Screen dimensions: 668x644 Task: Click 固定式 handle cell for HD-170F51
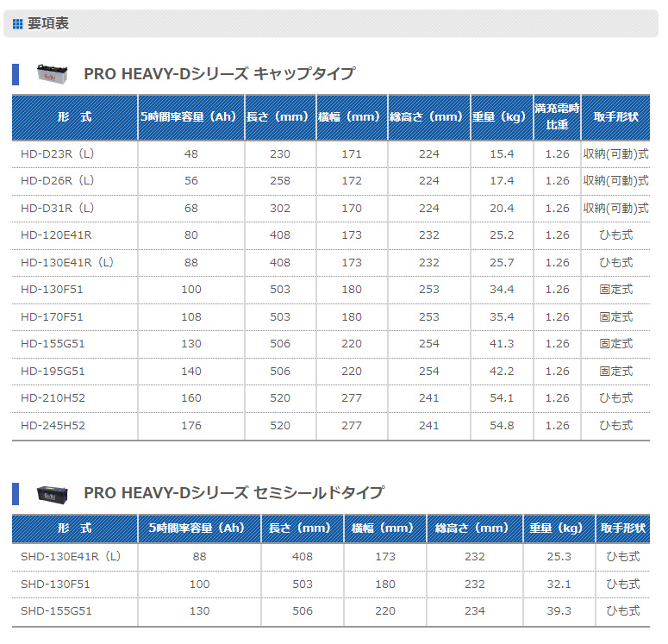click(x=616, y=317)
